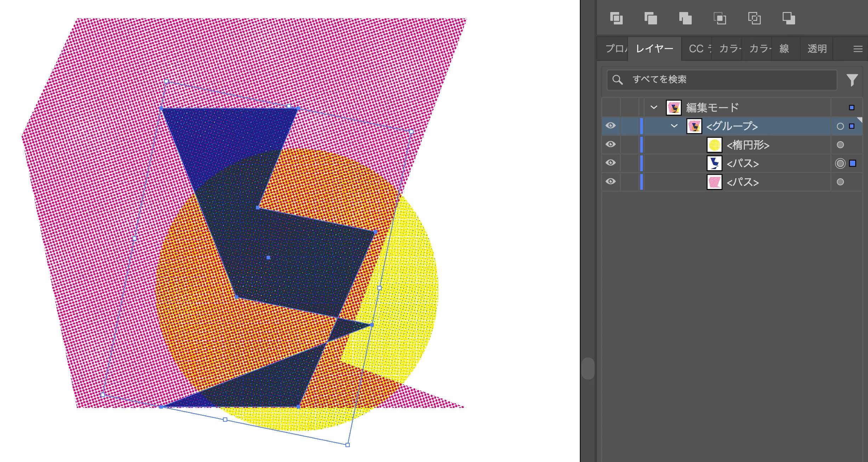Hide the 楕円形 layer with eye icon

point(611,144)
